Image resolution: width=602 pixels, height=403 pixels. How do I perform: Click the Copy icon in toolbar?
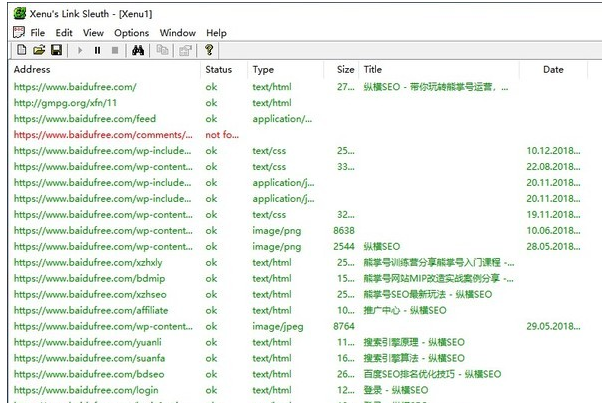[162, 50]
